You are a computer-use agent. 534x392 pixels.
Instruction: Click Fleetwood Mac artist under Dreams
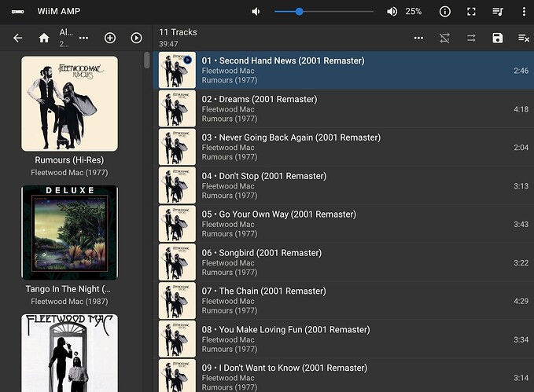(x=228, y=109)
